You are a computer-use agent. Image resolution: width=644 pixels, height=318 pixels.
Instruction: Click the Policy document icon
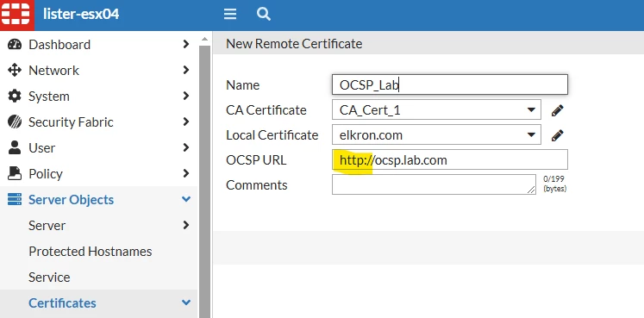click(15, 173)
